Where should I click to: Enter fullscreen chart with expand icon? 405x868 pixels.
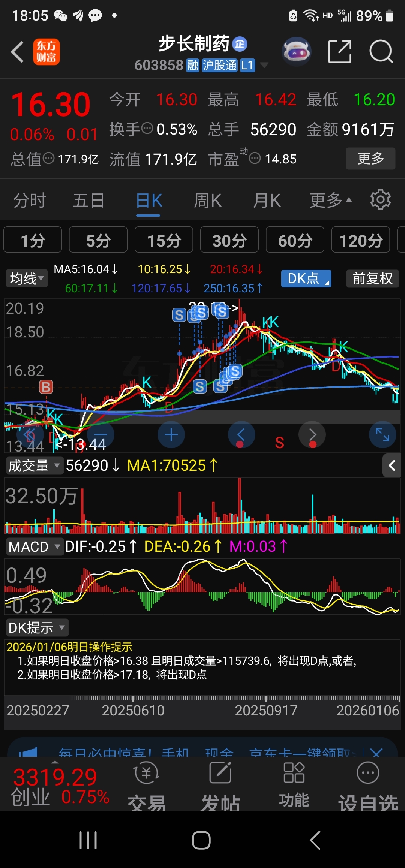382,435
